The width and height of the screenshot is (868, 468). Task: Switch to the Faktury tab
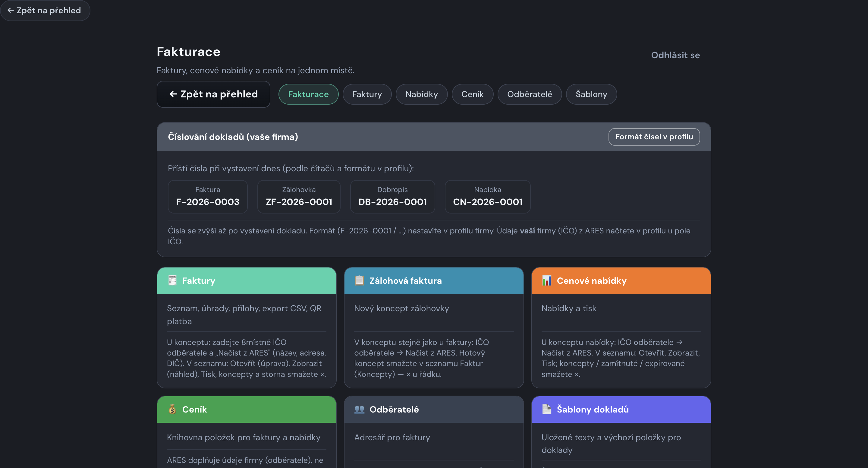(x=367, y=94)
